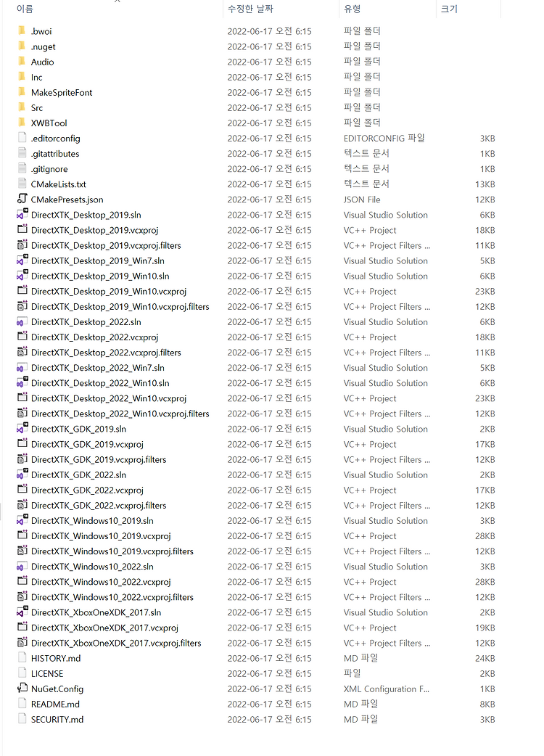
Task: Click the .bwoi folder icon
Action: pyautogui.click(x=22, y=31)
